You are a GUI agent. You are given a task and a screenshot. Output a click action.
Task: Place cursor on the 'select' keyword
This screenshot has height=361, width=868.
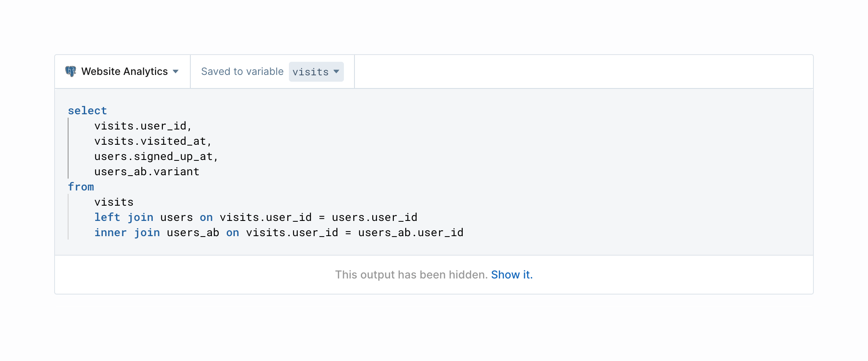click(x=87, y=110)
